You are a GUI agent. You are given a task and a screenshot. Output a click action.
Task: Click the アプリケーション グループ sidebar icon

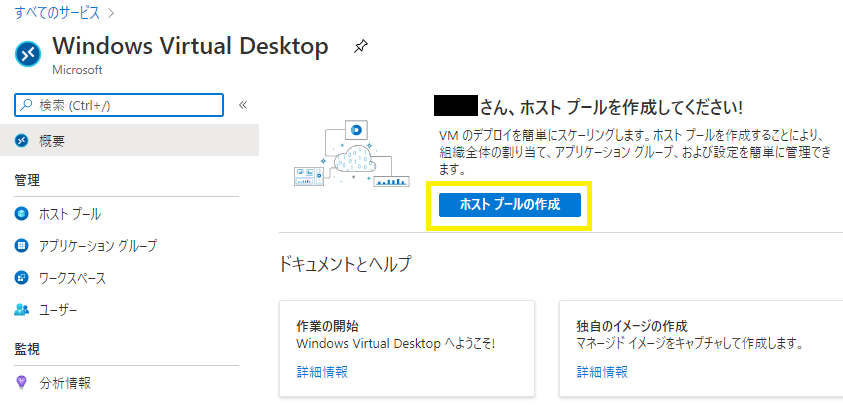tap(22, 246)
